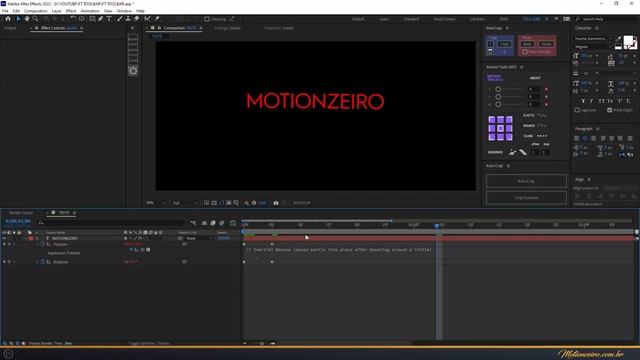Switch to the Render Queue tab

coord(21,213)
